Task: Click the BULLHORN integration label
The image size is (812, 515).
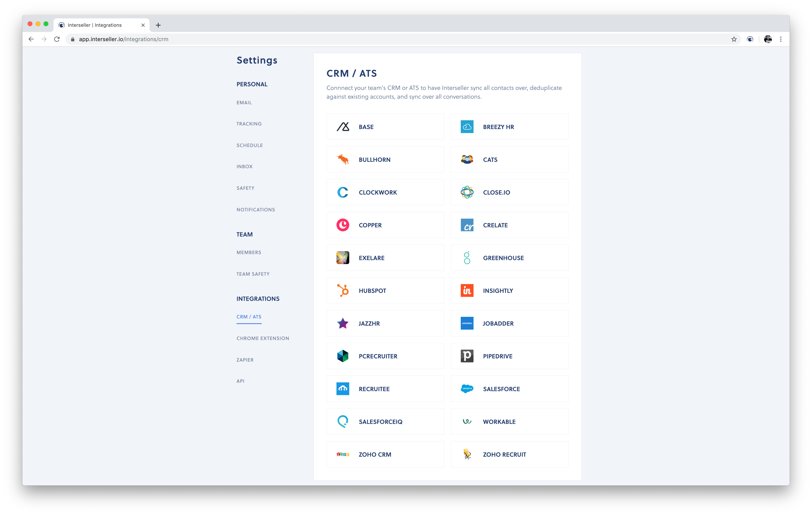Action: pyautogui.click(x=375, y=160)
